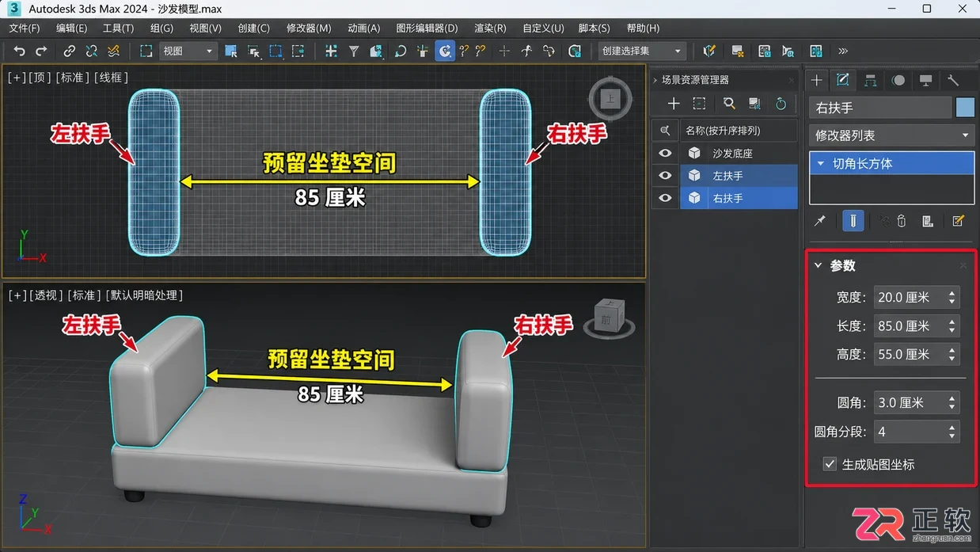Click the 名称(按升序排列) column header
Viewport: 980px width, 552px height.
(x=739, y=130)
